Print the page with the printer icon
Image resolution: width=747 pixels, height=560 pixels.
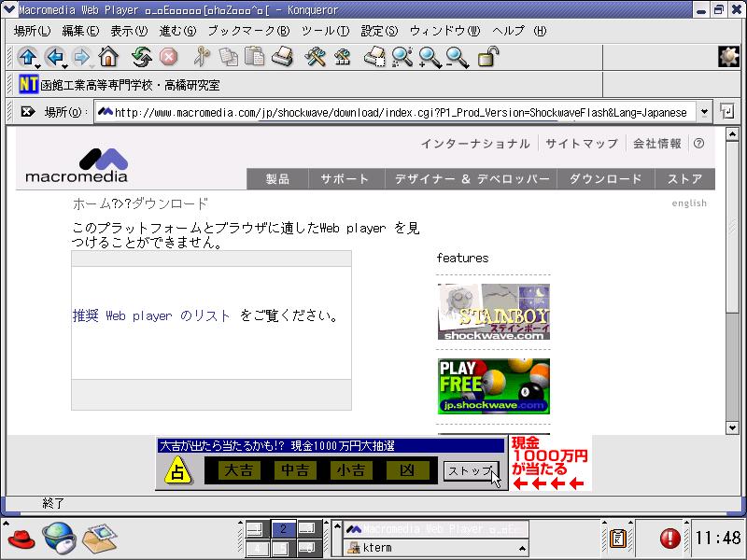click(283, 57)
